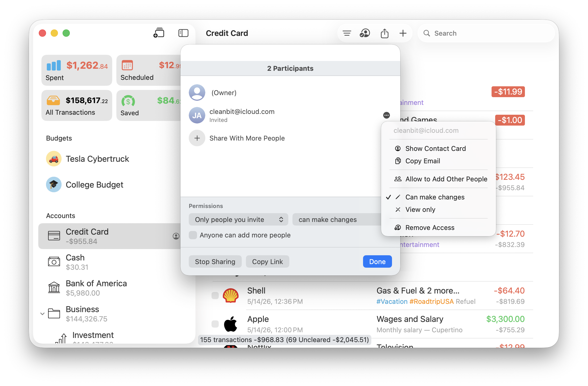Click the JA participant avatar
The height and width of the screenshot is (386, 588).
tap(197, 115)
